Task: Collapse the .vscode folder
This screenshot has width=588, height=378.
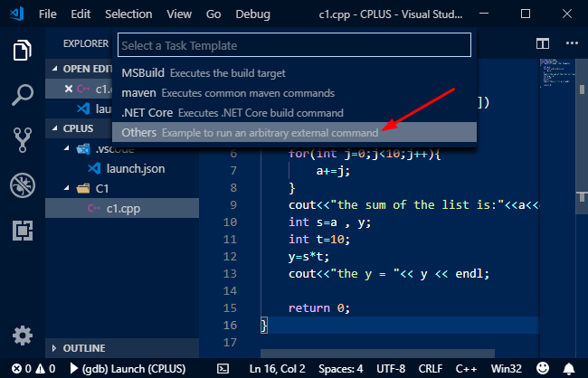Action: click(67, 148)
